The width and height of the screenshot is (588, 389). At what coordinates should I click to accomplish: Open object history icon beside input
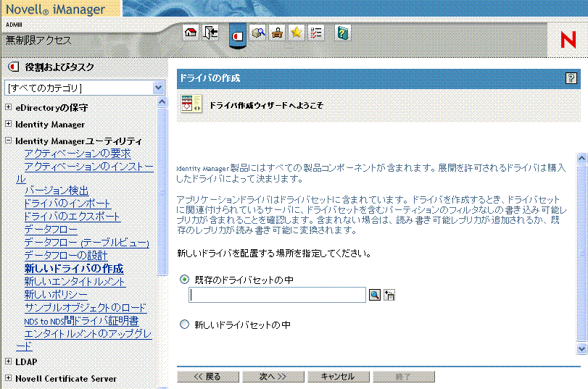coord(389,295)
